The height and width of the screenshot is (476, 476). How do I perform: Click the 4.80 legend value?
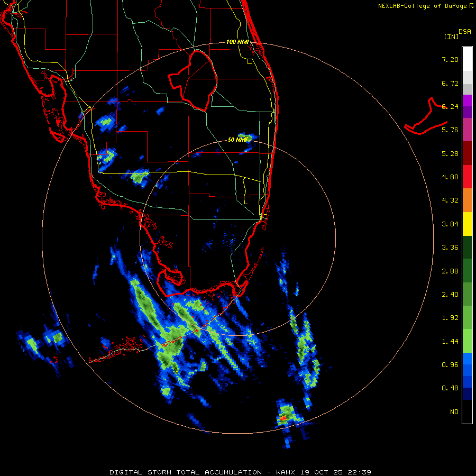point(450,177)
